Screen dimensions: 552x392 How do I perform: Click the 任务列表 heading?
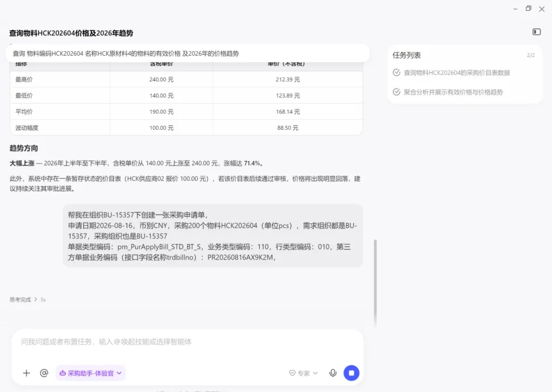pyautogui.click(x=407, y=55)
